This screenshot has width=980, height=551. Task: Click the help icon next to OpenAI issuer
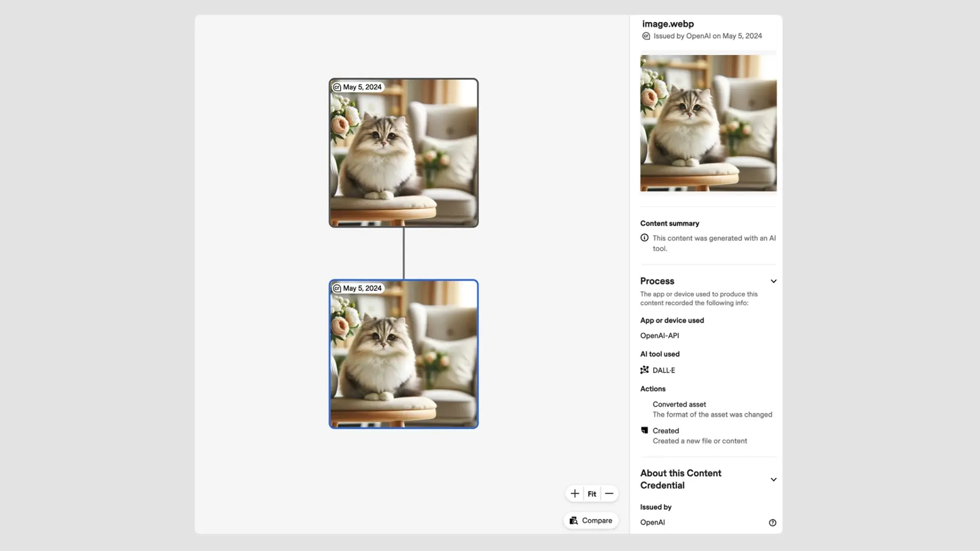[x=772, y=522]
